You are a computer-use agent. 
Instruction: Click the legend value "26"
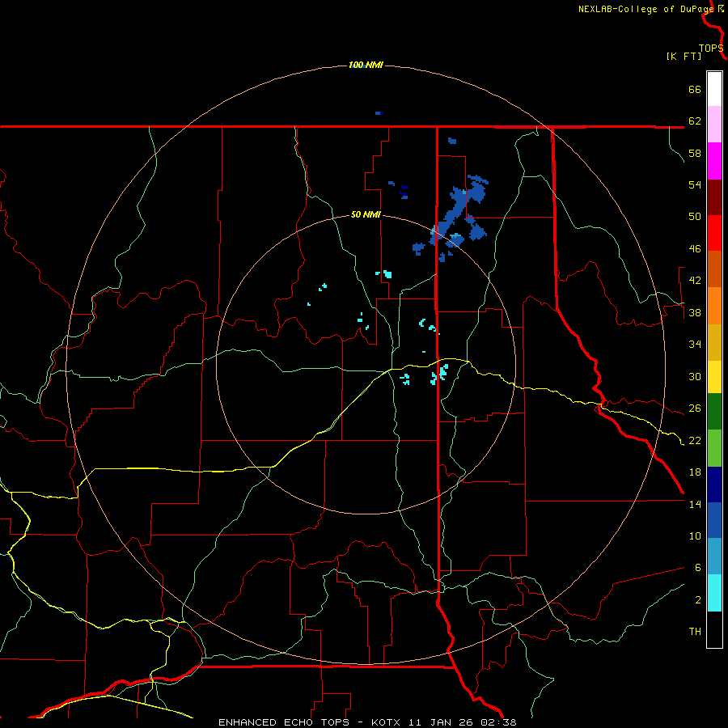695,408
